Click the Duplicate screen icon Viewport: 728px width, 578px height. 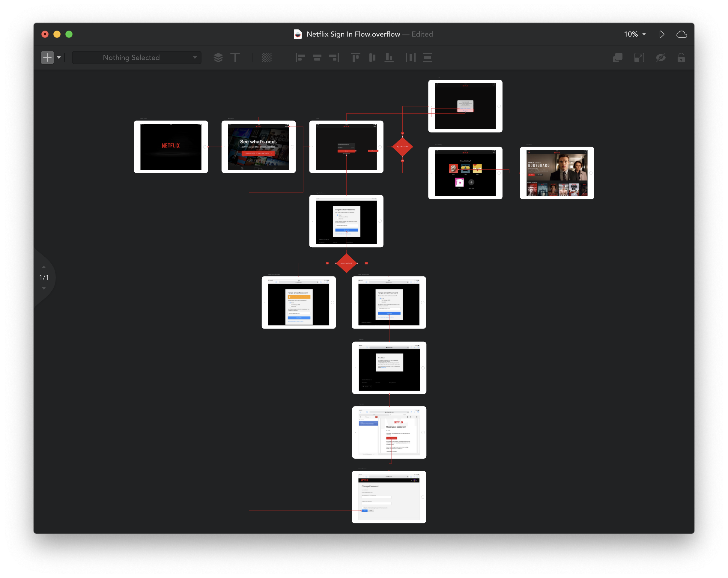coord(617,57)
